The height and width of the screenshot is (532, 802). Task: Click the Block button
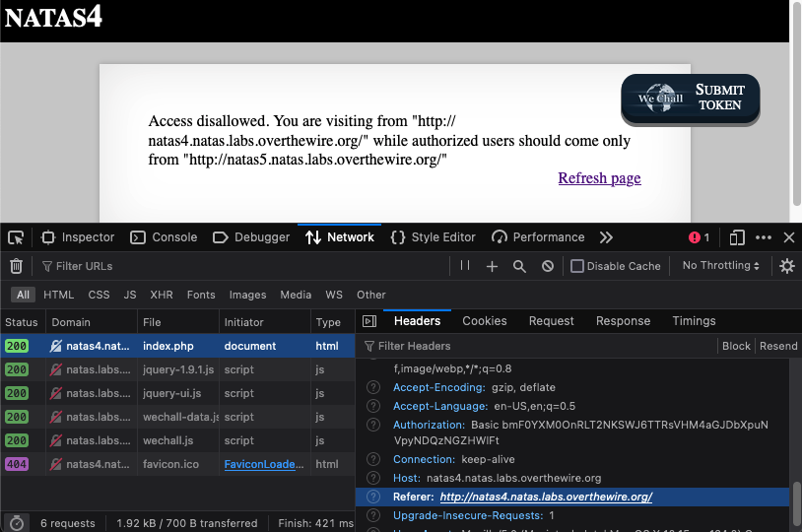tap(736, 346)
